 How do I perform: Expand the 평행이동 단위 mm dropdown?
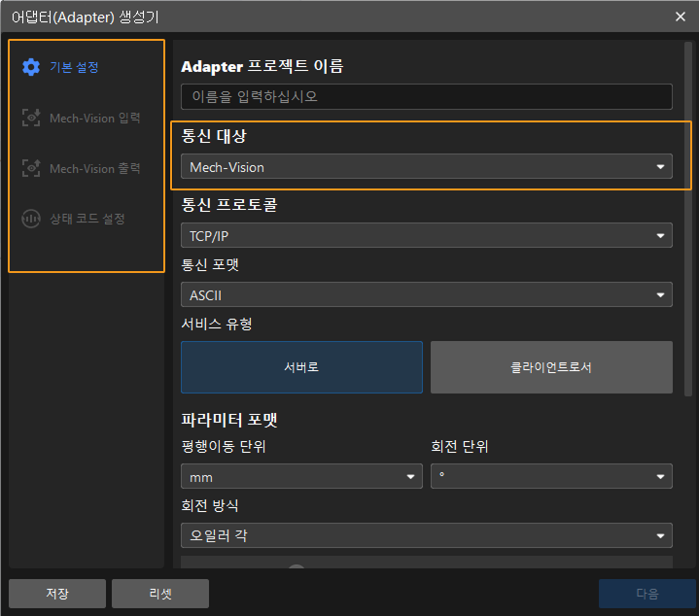[x=301, y=476]
